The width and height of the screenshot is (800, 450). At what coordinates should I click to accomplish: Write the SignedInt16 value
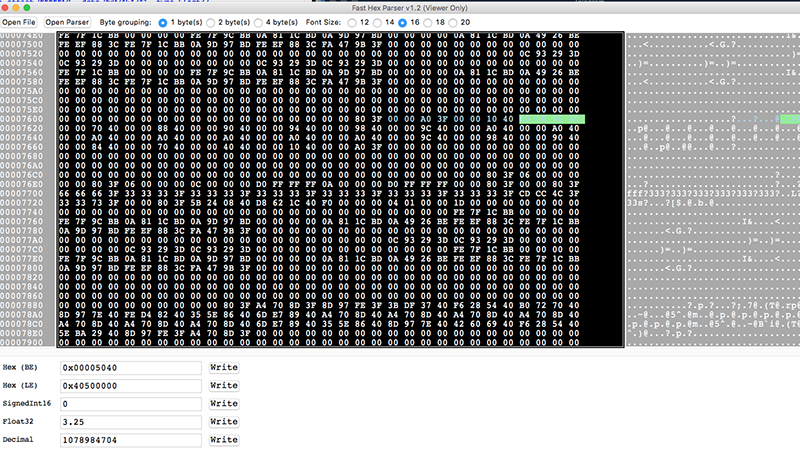pyautogui.click(x=224, y=404)
